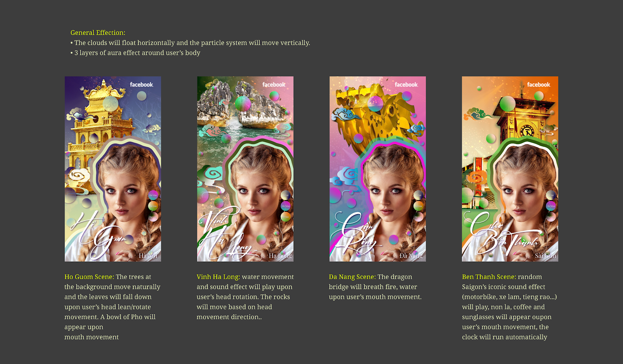The width and height of the screenshot is (623, 364).
Task: Click the 'Vinh Ha Long:' yellow label
Action: point(218,277)
